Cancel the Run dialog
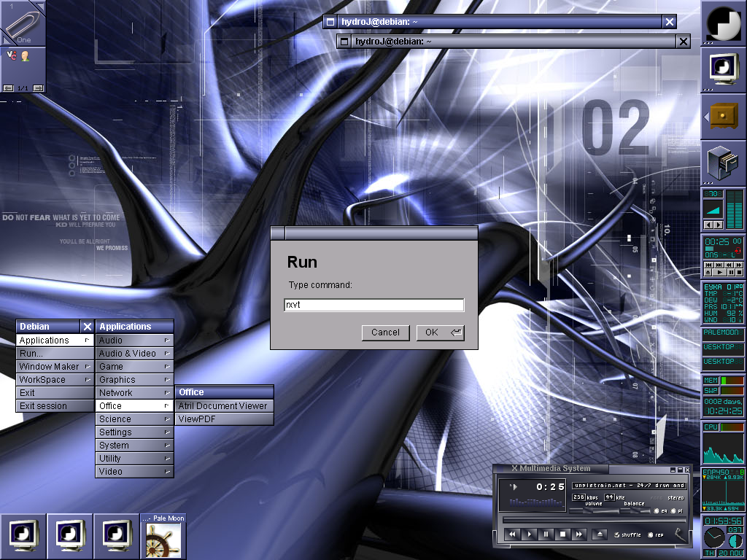The height and width of the screenshot is (560, 747). coord(385,332)
